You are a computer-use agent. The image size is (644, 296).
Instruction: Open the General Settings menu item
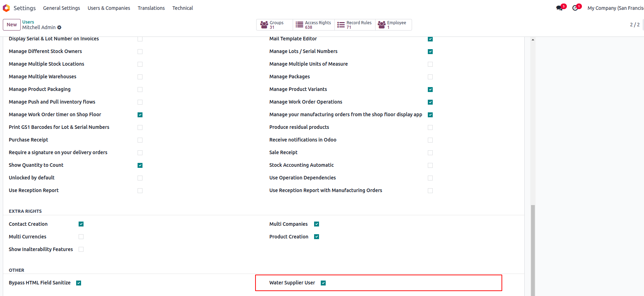[x=61, y=8]
